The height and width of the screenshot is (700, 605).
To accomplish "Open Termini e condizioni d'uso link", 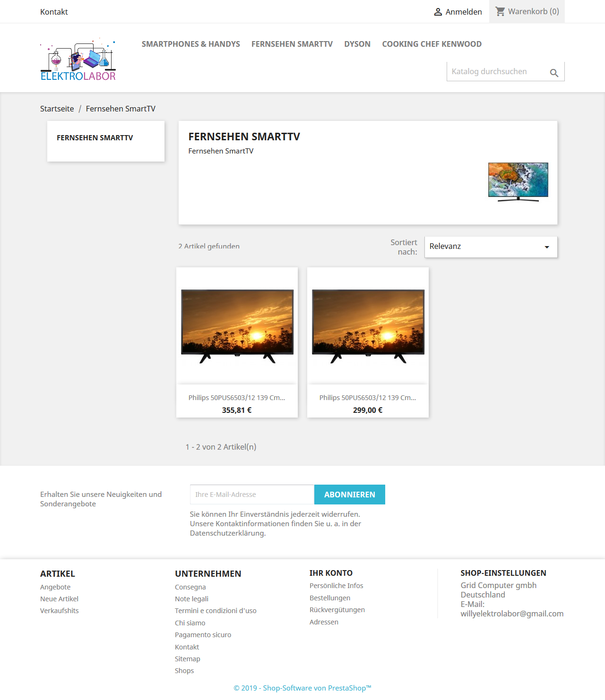I will (x=216, y=611).
